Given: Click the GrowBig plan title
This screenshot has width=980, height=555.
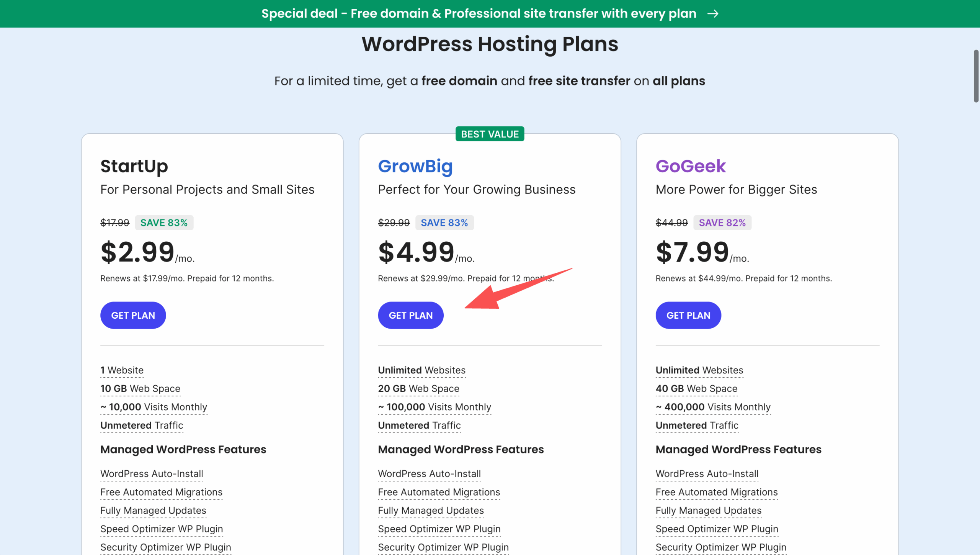Looking at the screenshot, I should pos(415,166).
